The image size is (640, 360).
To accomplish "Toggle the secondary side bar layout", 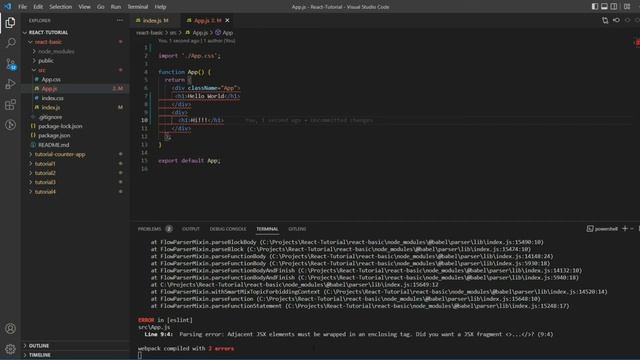I will pyautogui.click(x=613, y=7).
